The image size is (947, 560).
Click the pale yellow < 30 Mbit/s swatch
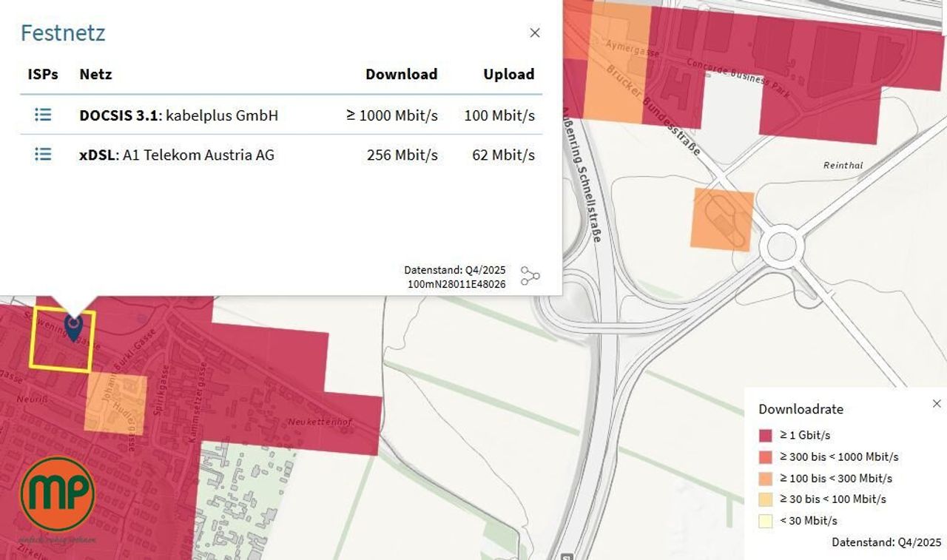(x=766, y=521)
